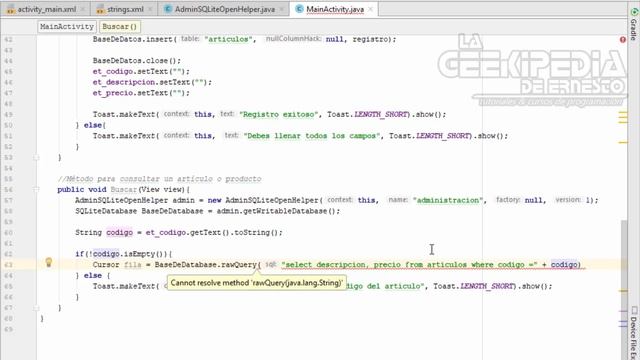Collapse the Buscar method at line 56

[x=36, y=189]
